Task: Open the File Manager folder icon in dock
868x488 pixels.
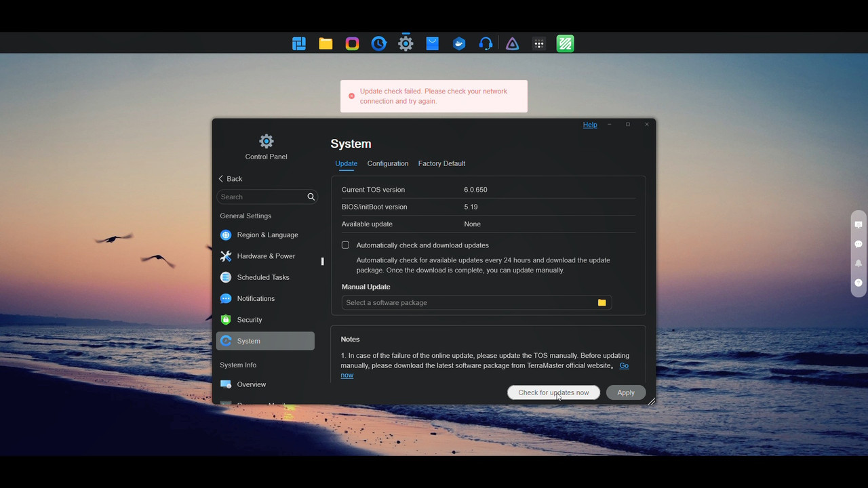Action: pos(325,44)
